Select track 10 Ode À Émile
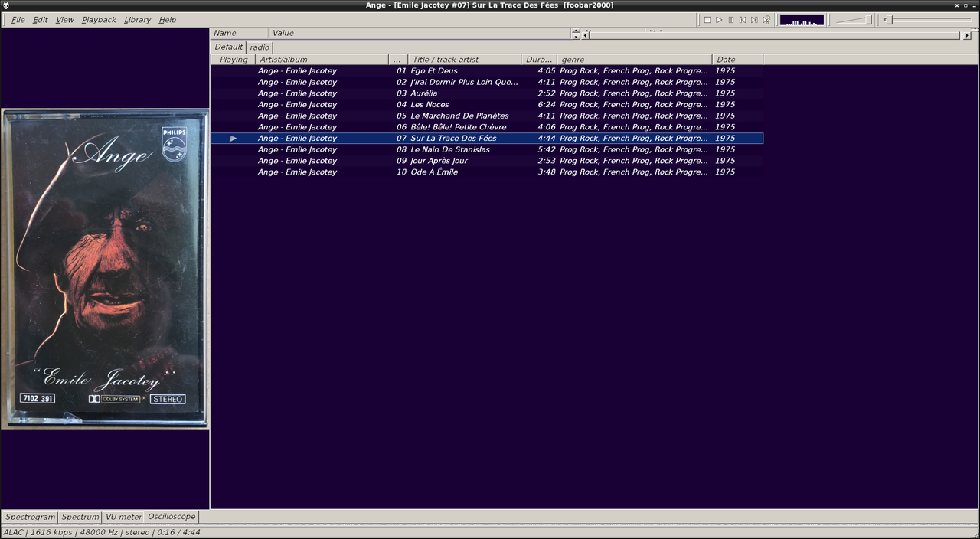The width and height of the screenshot is (980, 539). (x=487, y=172)
